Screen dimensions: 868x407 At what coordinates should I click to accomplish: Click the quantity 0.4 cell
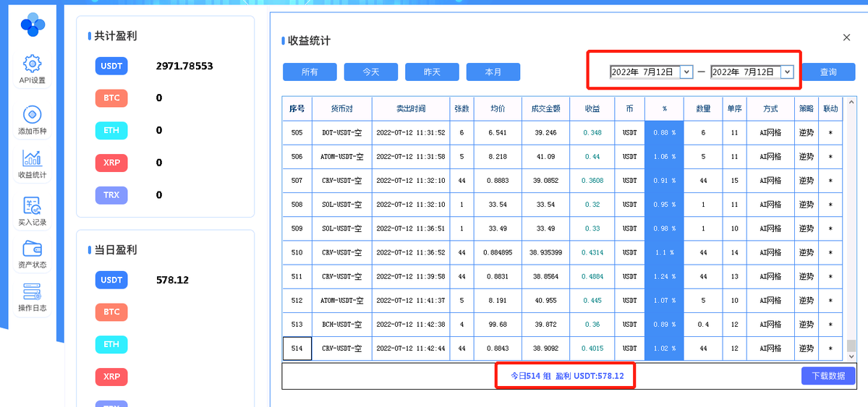coord(703,325)
